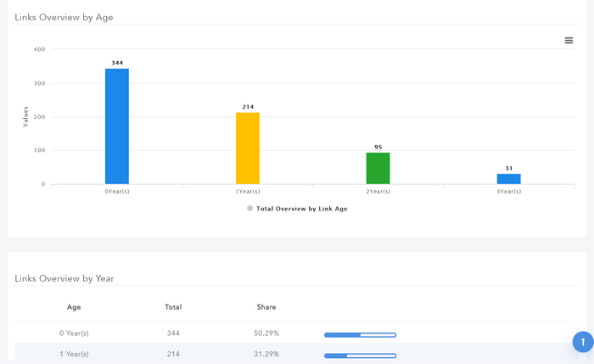594x364 pixels.
Task: Open the chart hamburger context menu
Action: pyautogui.click(x=569, y=41)
